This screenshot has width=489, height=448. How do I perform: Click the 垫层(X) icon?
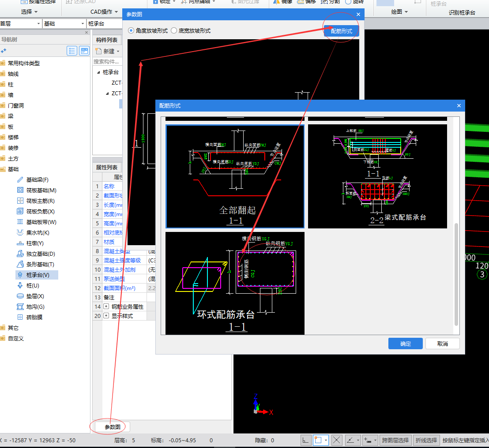click(x=20, y=296)
